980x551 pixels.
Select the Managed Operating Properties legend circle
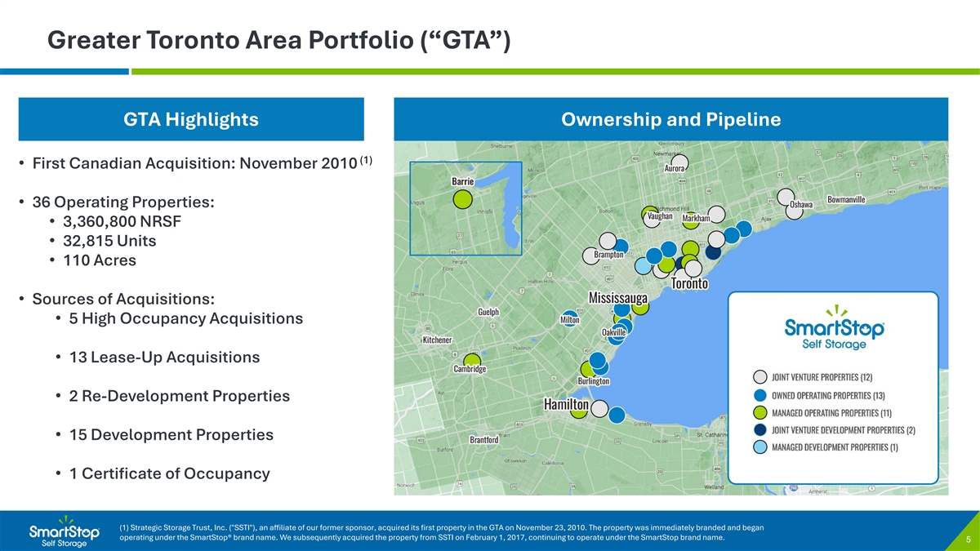point(759,411)
